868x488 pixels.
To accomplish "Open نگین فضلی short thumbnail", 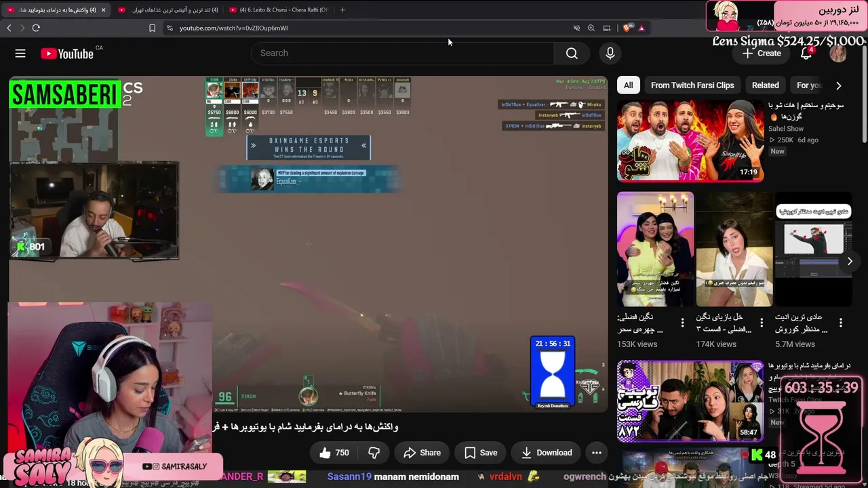I will click(x=655, y=249).
